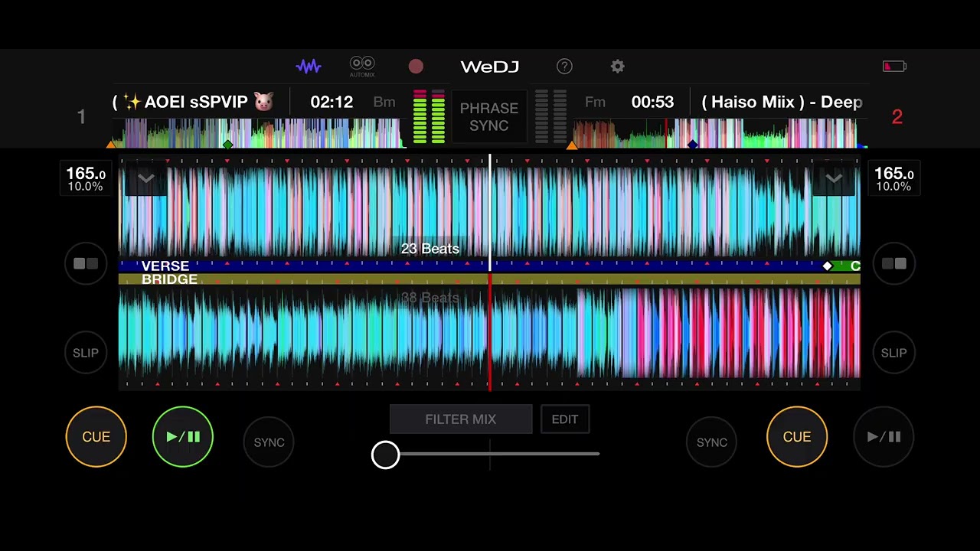Hit the CUE button on deck 1
The height and width of the screenshot is (551, 980).
96,437
